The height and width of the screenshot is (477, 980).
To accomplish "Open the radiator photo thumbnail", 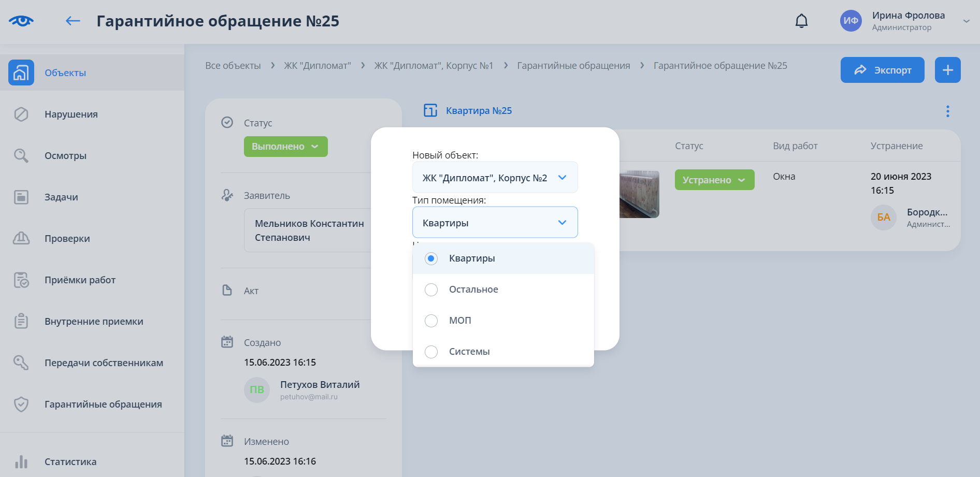I will [x=639, y=194].
